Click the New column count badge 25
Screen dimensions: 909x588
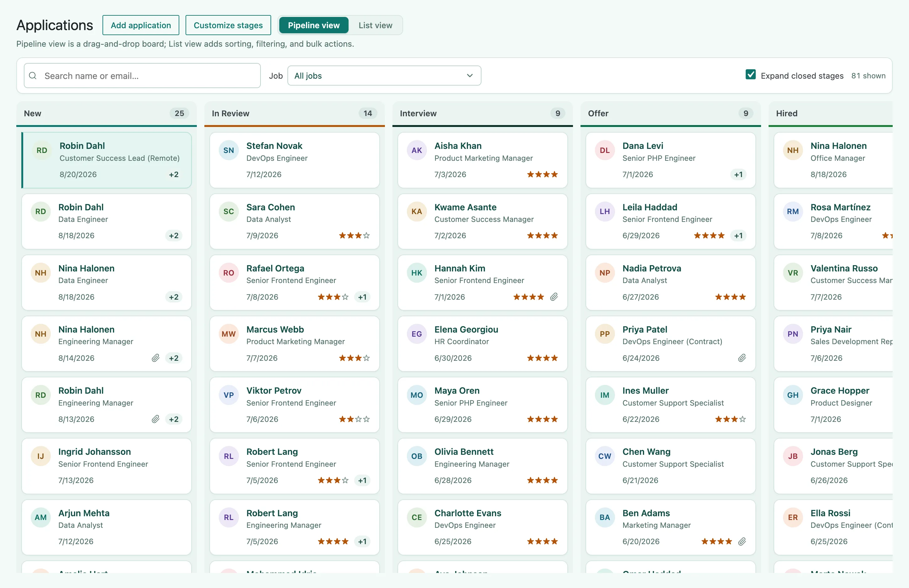[x=179, y=113]
